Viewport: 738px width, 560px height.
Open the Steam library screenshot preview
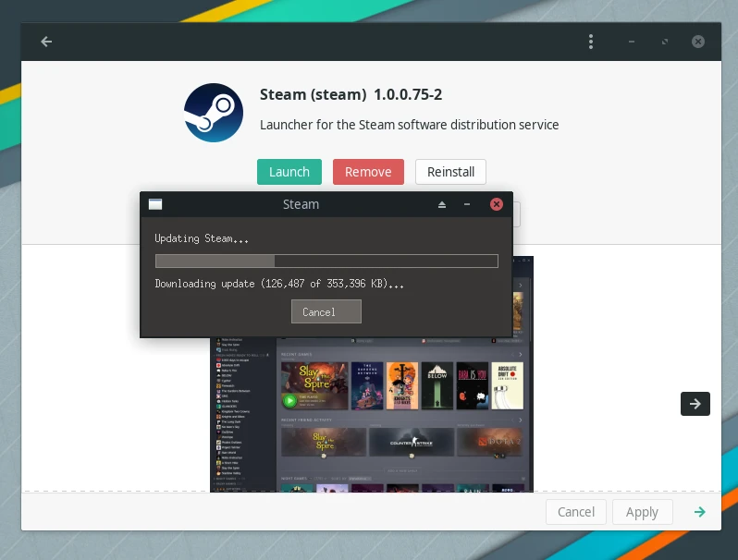point(372,414)
